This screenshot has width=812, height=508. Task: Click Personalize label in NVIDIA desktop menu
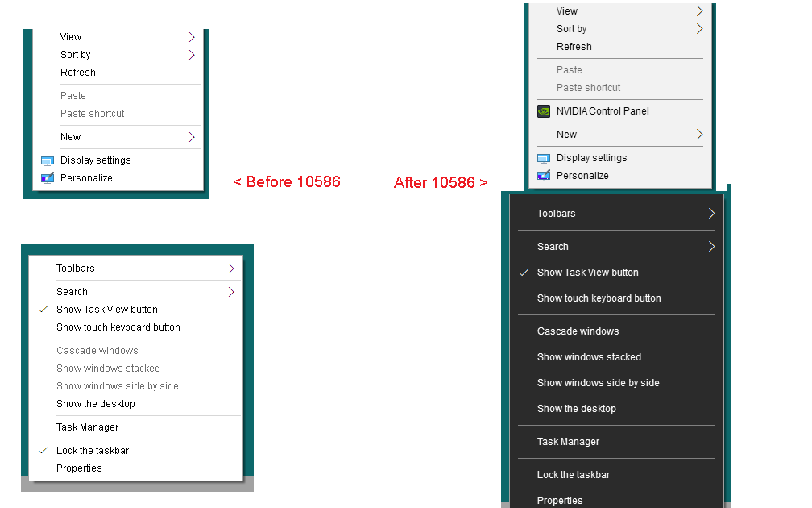point(582,175)
